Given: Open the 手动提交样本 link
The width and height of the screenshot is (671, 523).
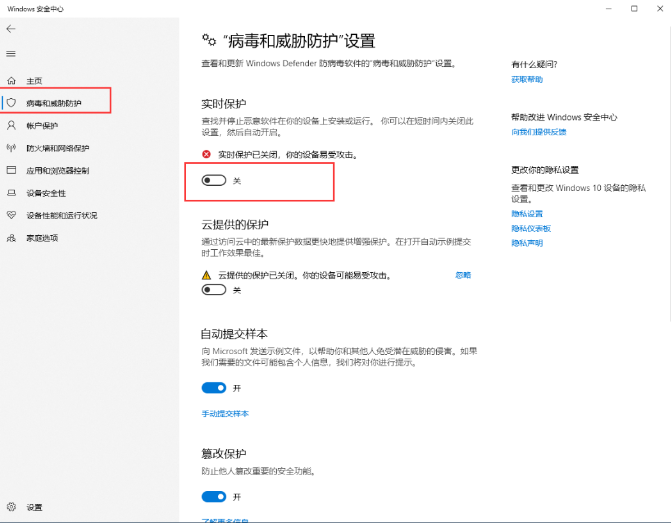Looking at the screenshot, I should (225, 413).
